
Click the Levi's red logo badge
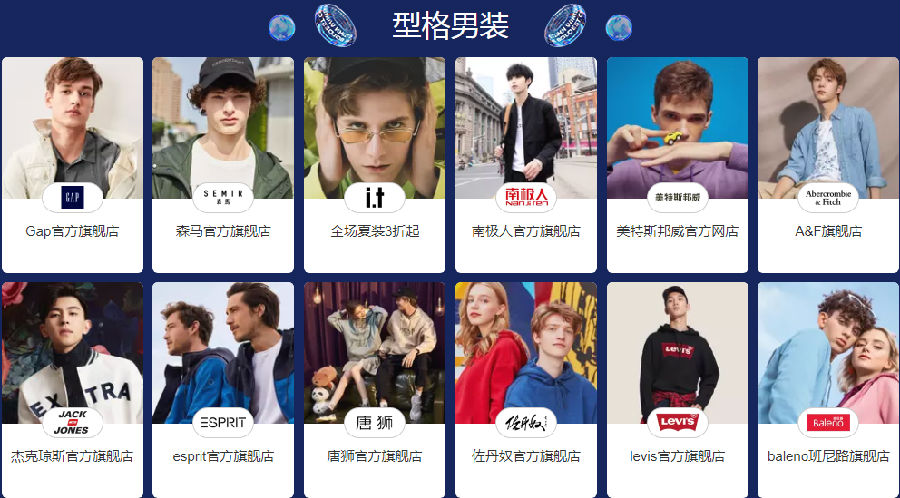(x=677, y=422)
